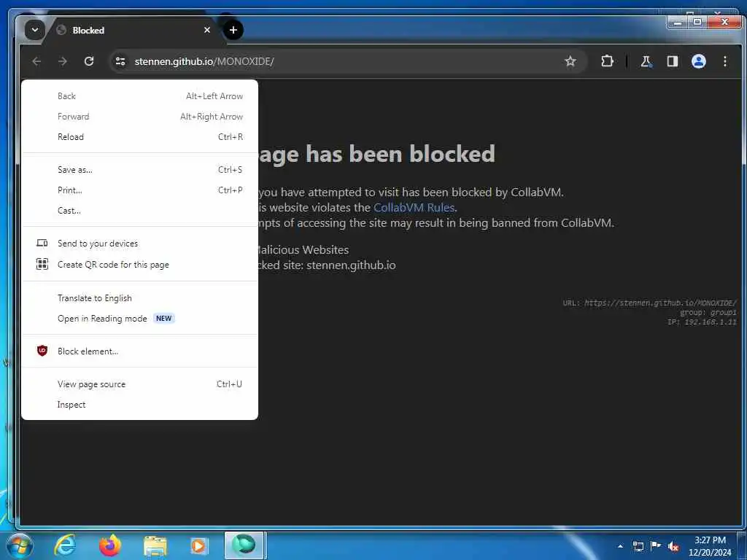Open the Chrome Labs flask icon
747x560 pixels.
(x=646, y=61)
